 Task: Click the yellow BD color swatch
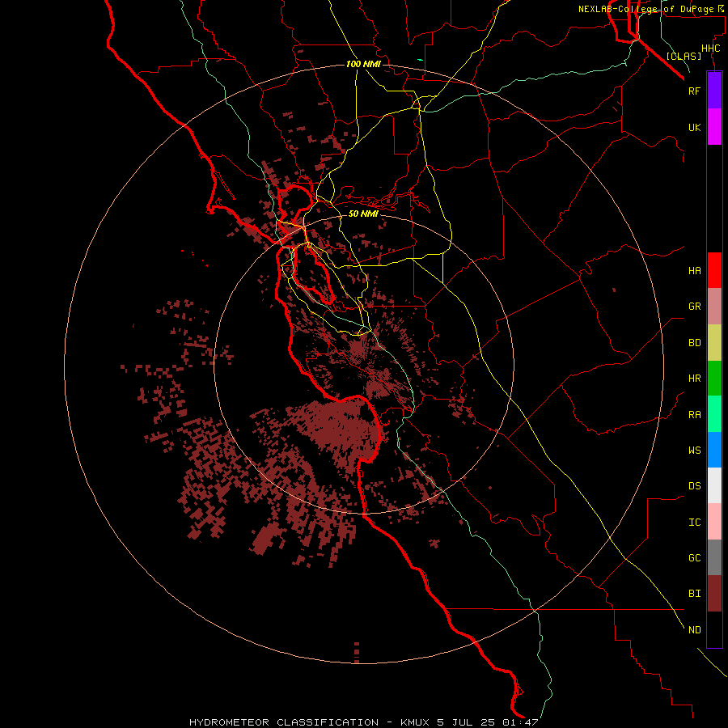[x=714, y=343]
